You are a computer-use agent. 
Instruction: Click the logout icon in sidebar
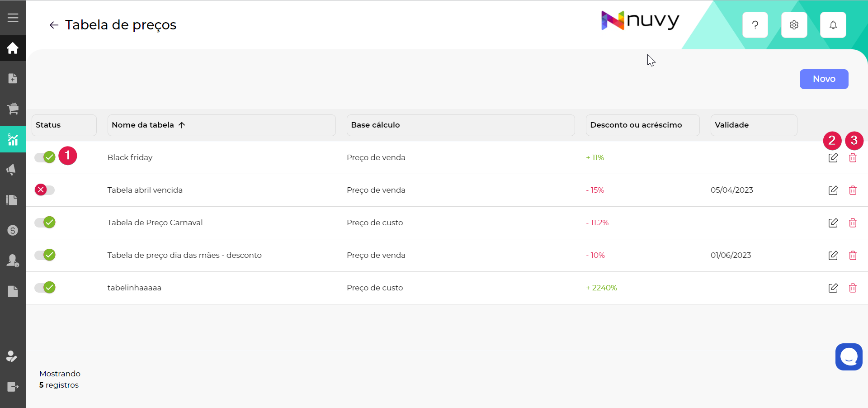coord(13,387)
